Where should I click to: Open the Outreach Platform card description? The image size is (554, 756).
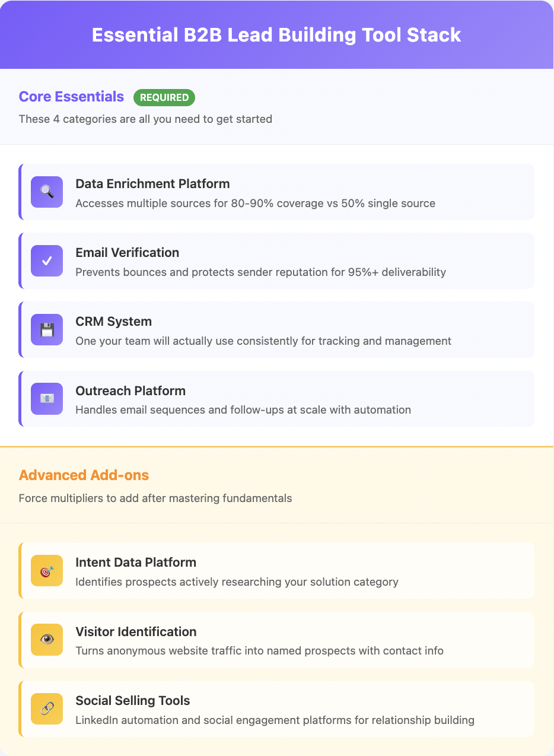click(243, 409)
